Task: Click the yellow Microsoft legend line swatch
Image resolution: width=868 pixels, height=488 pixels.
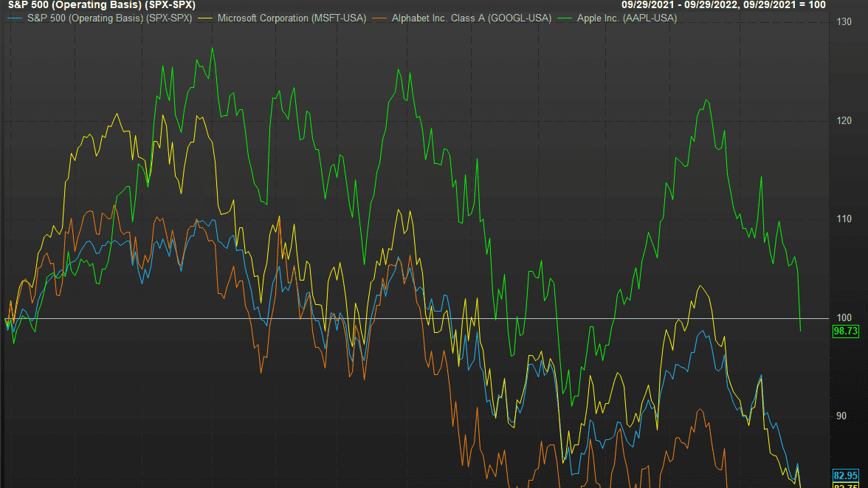Action: [205, 18]
